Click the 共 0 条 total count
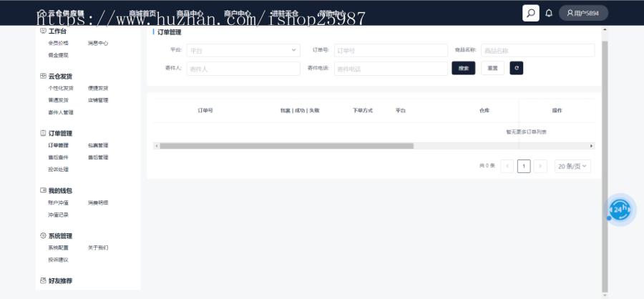 487,166
